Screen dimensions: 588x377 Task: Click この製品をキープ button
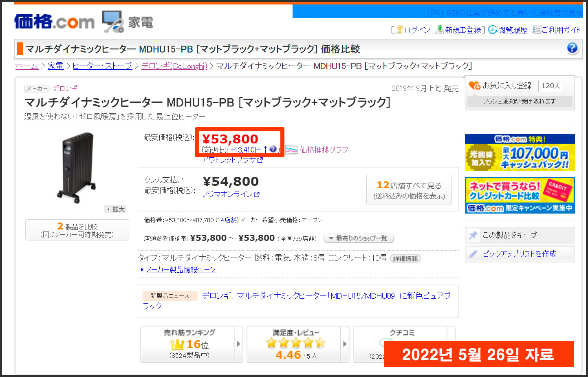[520, 235]
